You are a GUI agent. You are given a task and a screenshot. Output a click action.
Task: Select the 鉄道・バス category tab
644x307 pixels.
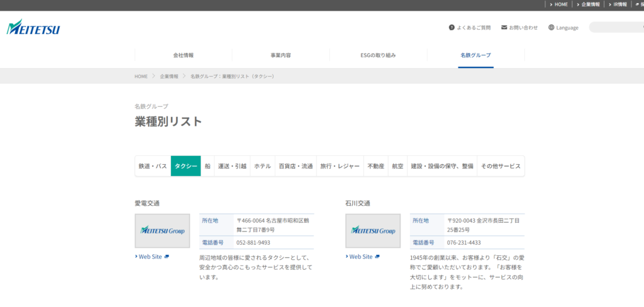tap(153, 166)
